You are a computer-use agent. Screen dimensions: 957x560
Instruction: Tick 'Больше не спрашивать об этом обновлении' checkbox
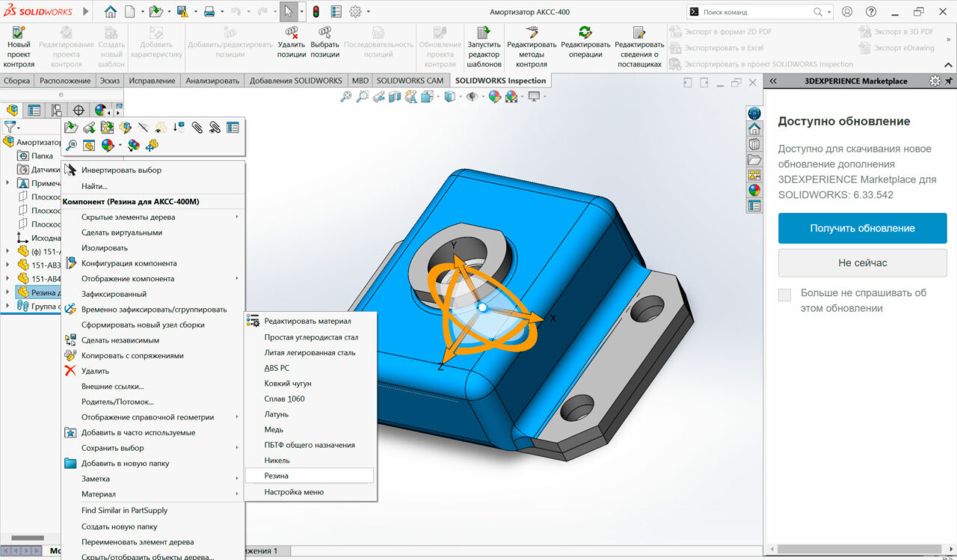784,295
